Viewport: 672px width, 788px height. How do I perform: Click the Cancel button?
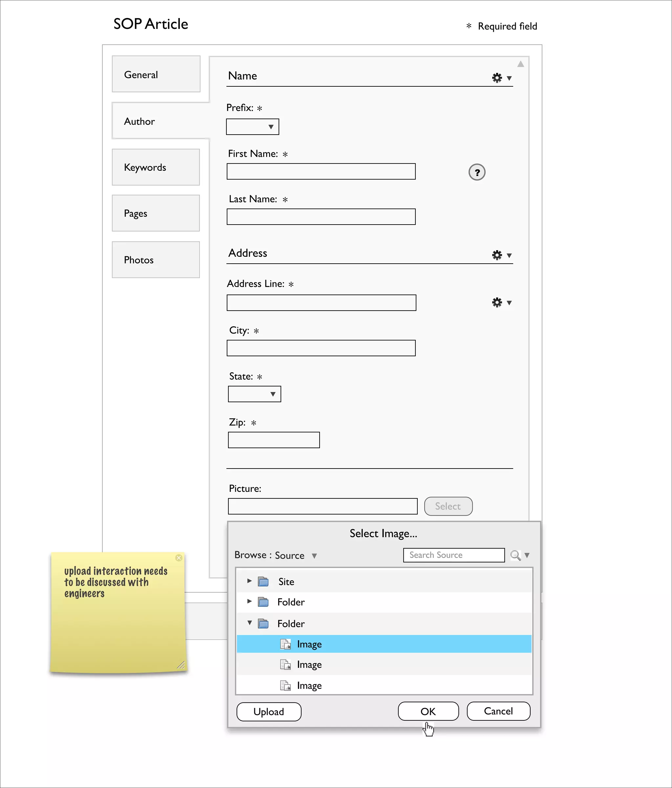tap(498, 711)
